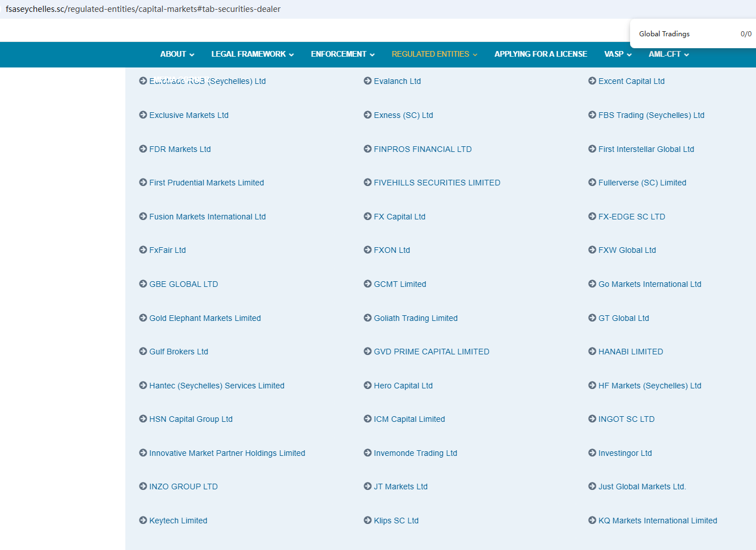Click arrow icon beside First Interstellar Global Ltd
Screen dimensions: 756x550
point(592,149)
